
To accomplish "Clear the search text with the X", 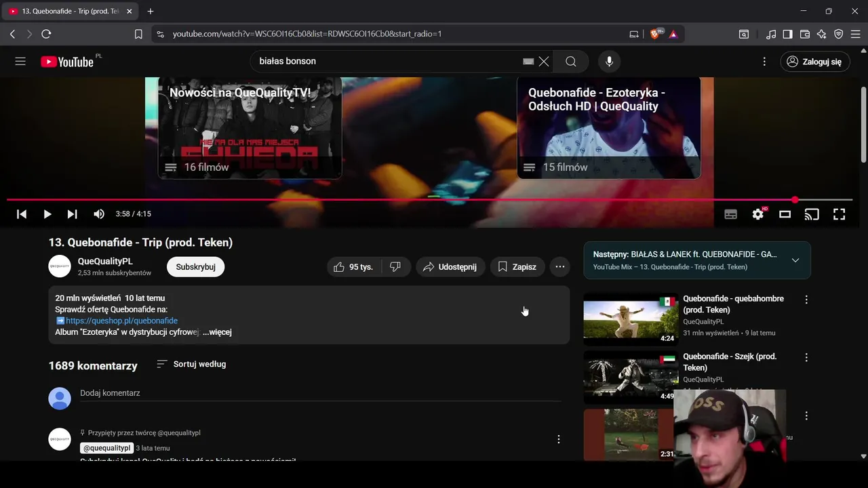I will (544, 62).
